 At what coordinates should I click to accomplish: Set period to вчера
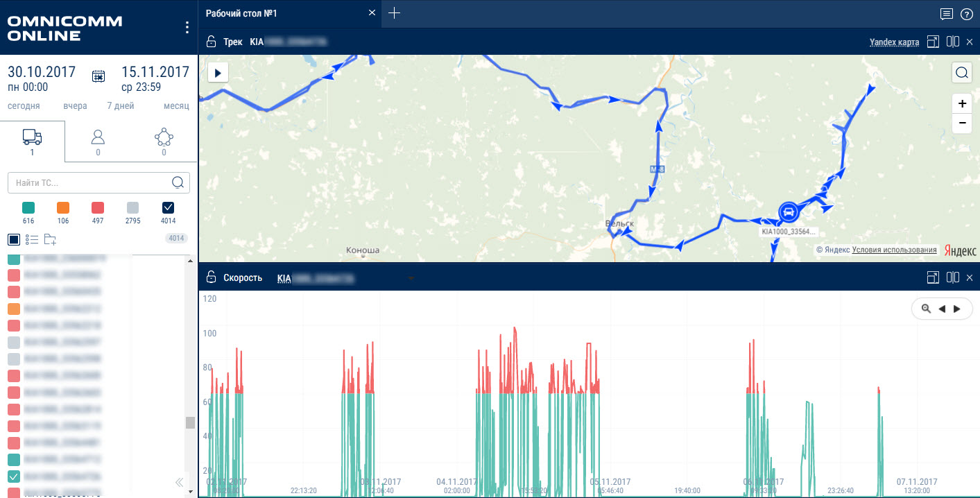[74, 106]
